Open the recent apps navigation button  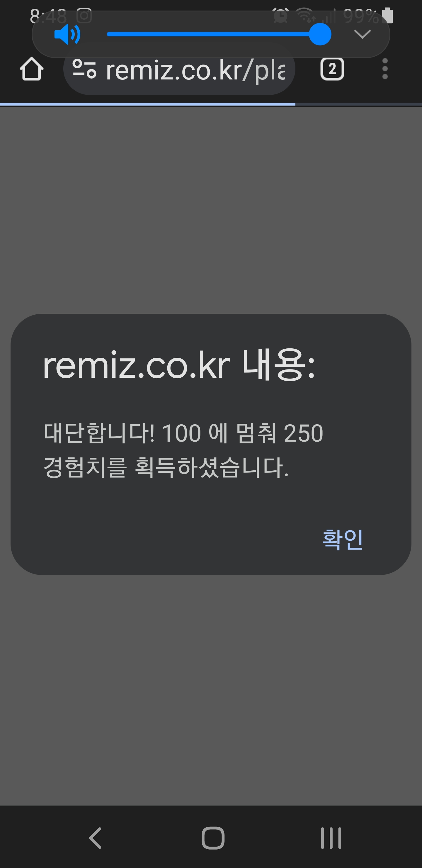pyautogui.click(x=331, y=838)
